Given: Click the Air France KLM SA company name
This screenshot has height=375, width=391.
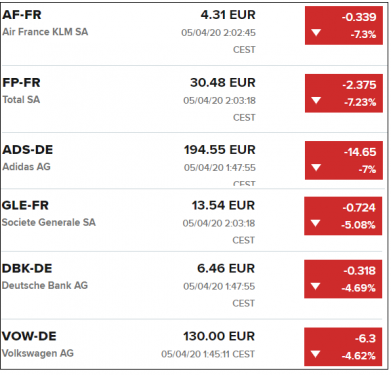Looking at the screenshot, I should coord(45,32).
